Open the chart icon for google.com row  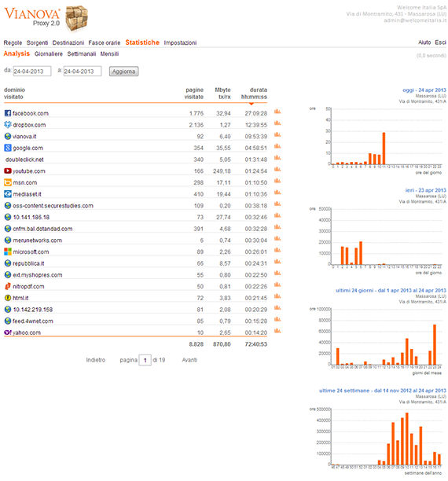277,146
